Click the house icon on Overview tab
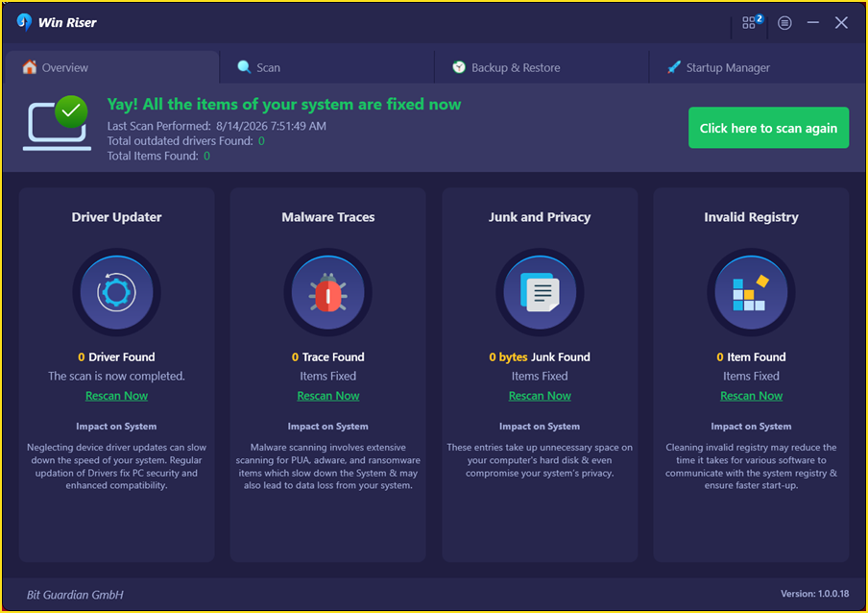 [x=30, y=67]
